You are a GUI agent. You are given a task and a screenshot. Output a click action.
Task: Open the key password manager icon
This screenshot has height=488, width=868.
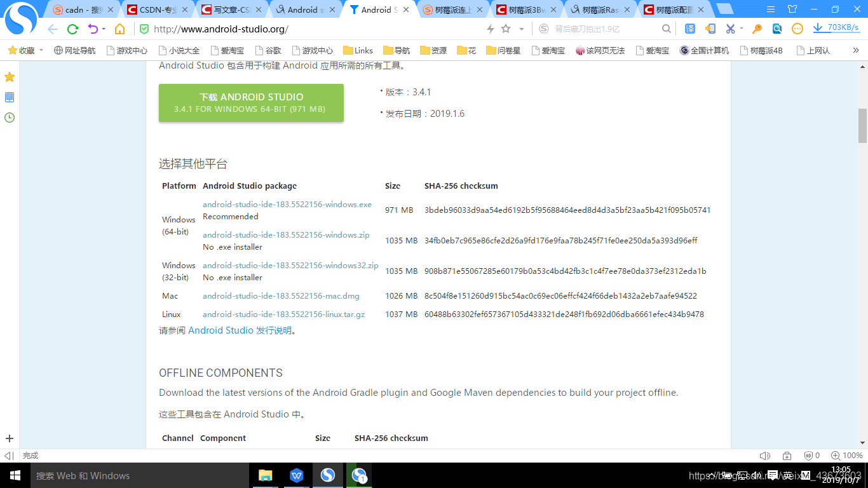[x=757, y=29]
